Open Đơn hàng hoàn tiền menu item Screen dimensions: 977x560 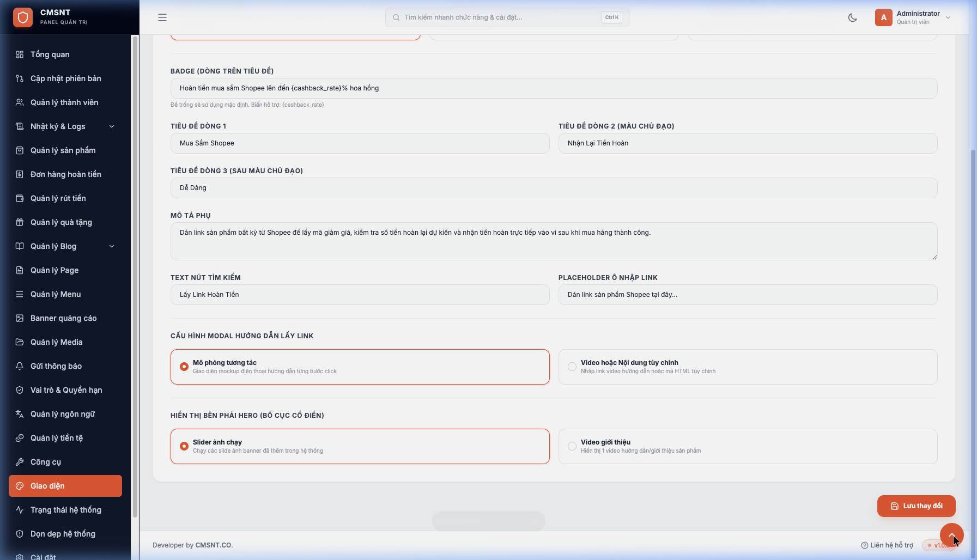[x=65, y=174]
